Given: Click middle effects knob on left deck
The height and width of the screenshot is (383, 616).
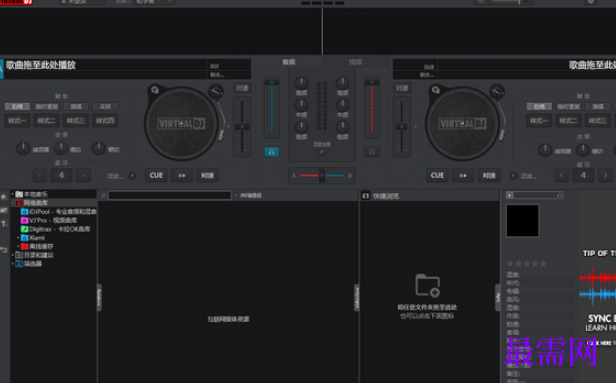Looking at the screenshot, I should click(x=60, y=148).
